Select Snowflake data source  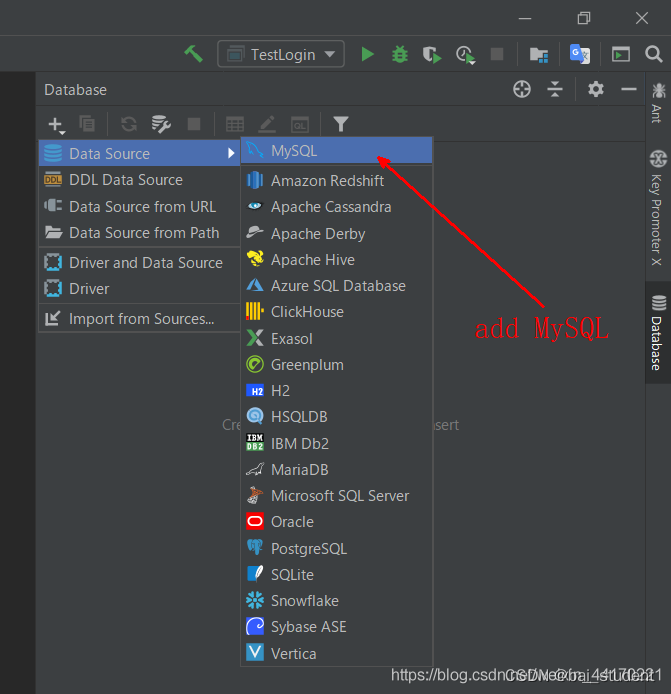tap(336, 600)
